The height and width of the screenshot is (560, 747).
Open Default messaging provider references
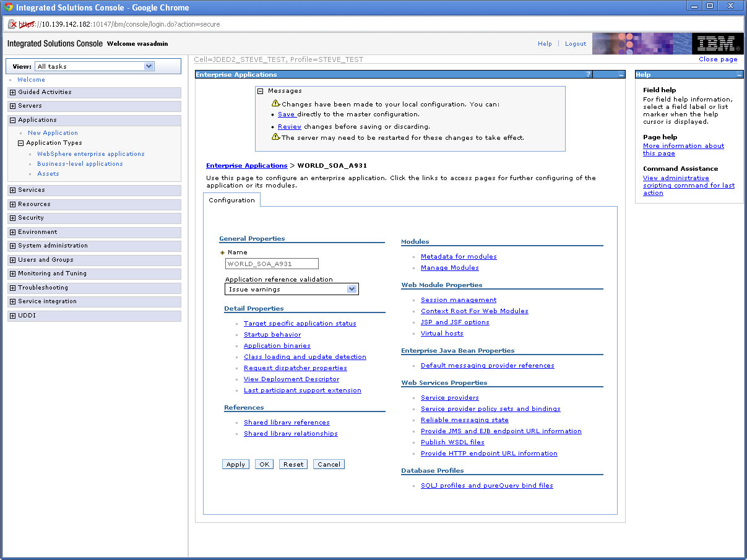coord(488,366)
